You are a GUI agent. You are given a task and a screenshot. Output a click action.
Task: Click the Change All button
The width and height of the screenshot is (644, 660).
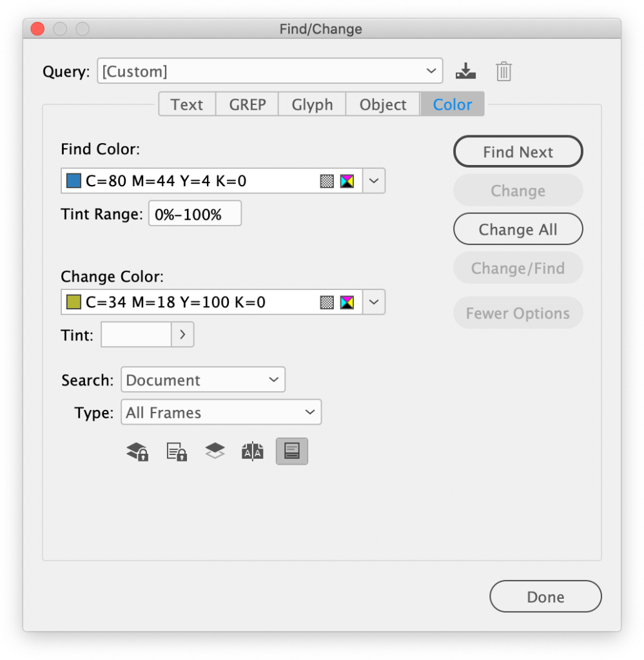pos(518,229)
